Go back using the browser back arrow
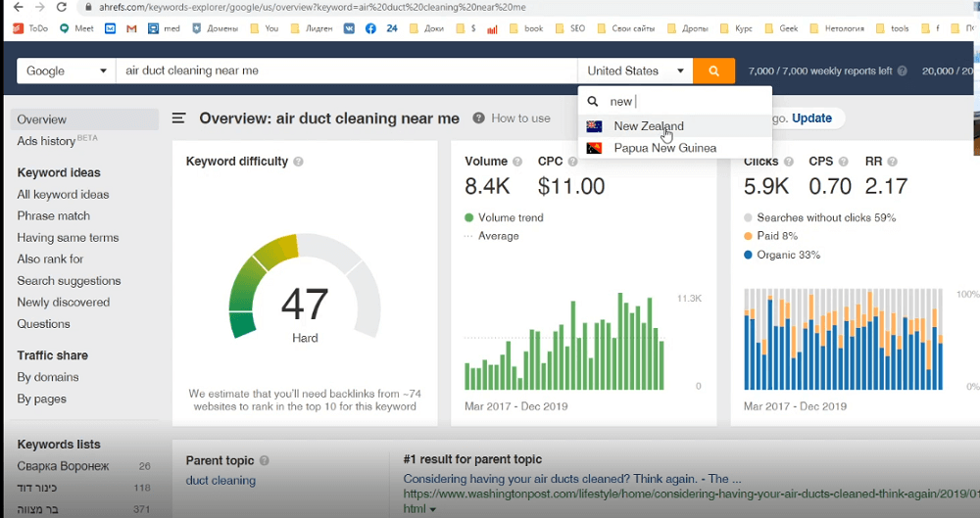Image resolution: width=980 pixels, height=518 pixels. coord(19,7)
